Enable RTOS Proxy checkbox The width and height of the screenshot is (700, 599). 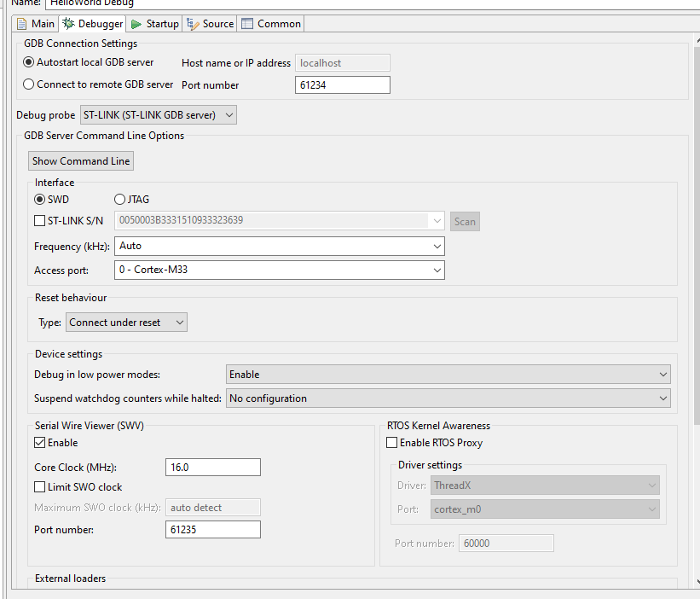point(392,443)
